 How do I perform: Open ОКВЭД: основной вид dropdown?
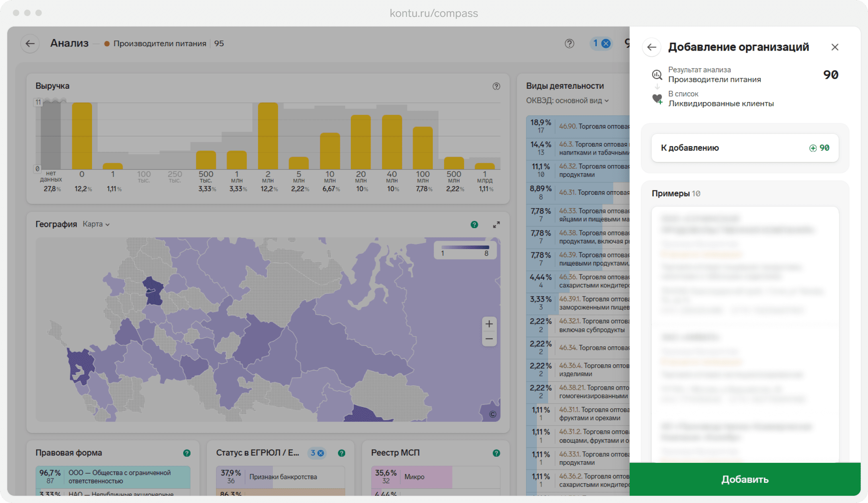tap(567, 100)
